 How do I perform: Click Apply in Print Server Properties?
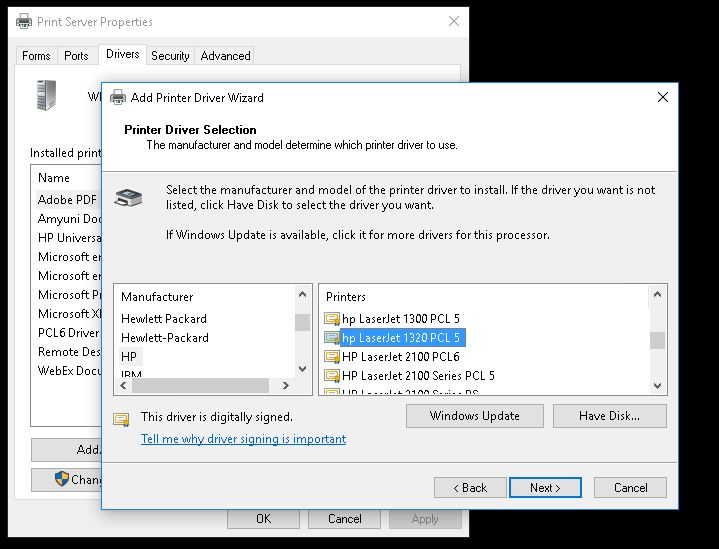[x=425, y=519]
